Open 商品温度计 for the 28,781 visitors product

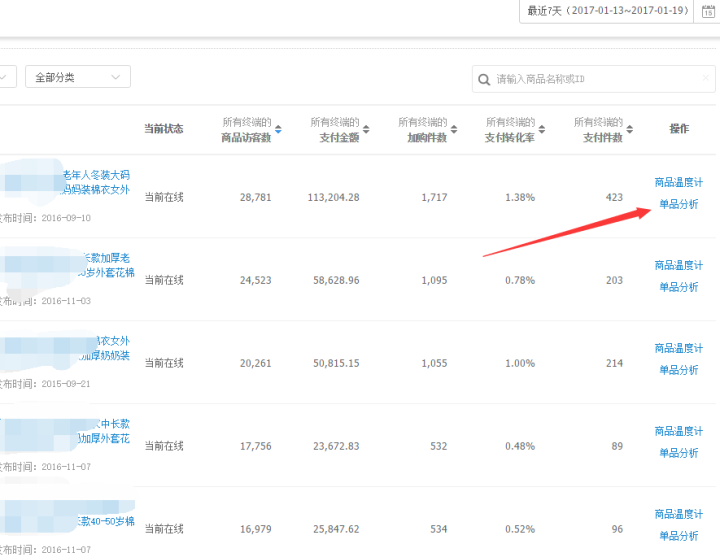(x=679, y=182)
